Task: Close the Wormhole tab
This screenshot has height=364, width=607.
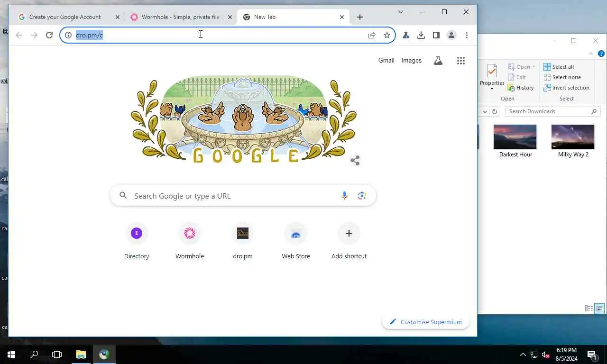Action: pos(230,17)
